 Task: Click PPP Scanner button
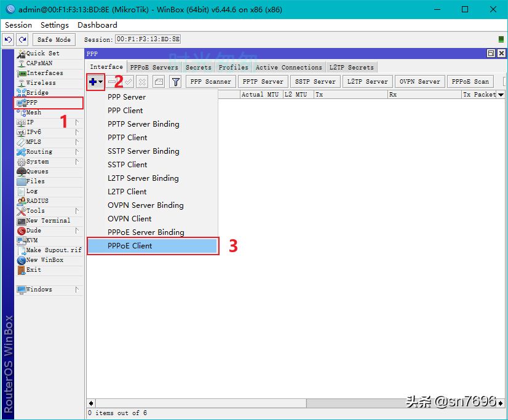pyautogui.click(x=210, y=82)
